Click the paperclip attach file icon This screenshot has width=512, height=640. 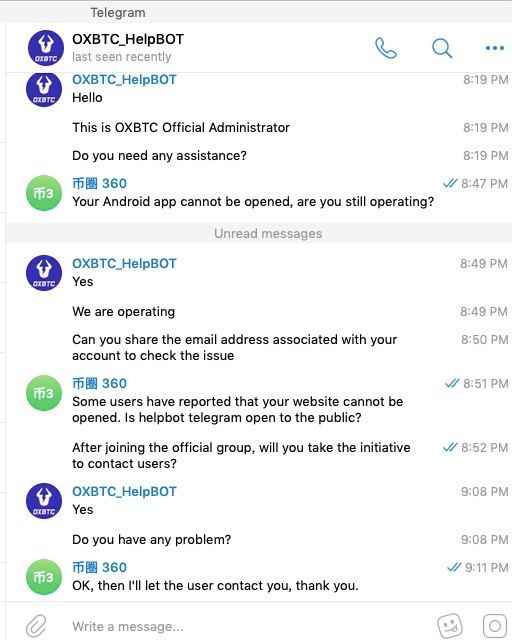coord(36,625)
